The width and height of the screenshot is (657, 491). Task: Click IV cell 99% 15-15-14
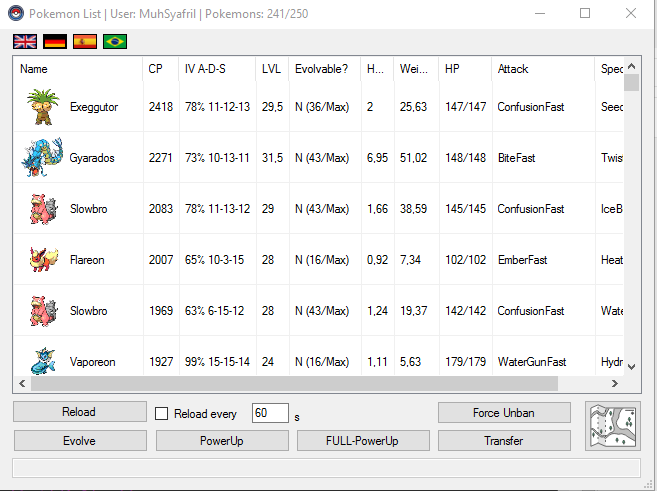click(217, 362)
